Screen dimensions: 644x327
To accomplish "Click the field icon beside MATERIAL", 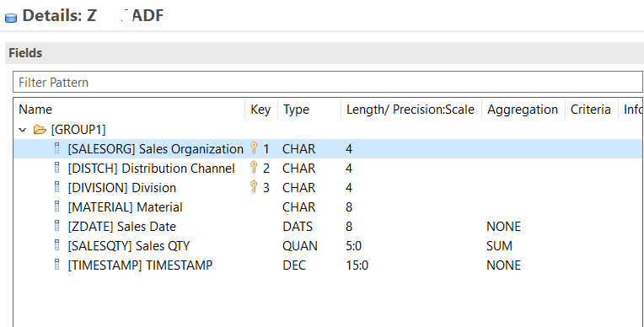I will pyautogui.click(x=57, y=206).
